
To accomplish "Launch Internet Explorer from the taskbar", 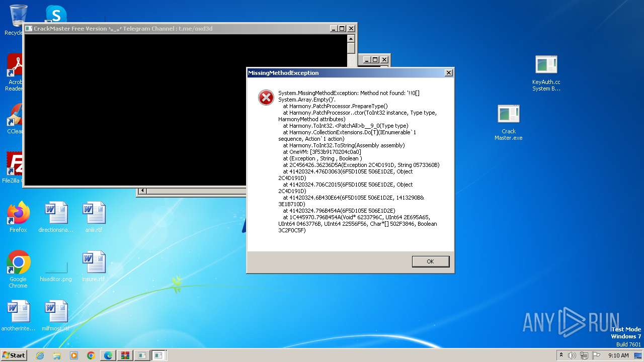I will (40, 355).
